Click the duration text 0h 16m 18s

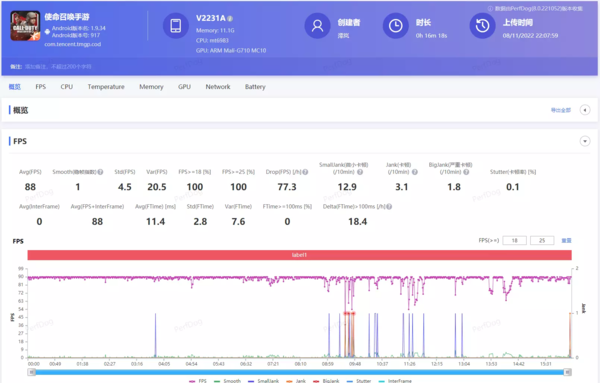tap(431, 36)
